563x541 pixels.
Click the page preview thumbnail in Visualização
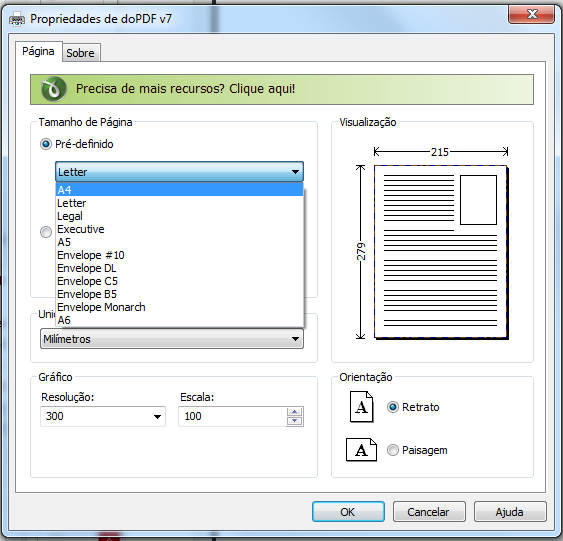tap(441, 252)
